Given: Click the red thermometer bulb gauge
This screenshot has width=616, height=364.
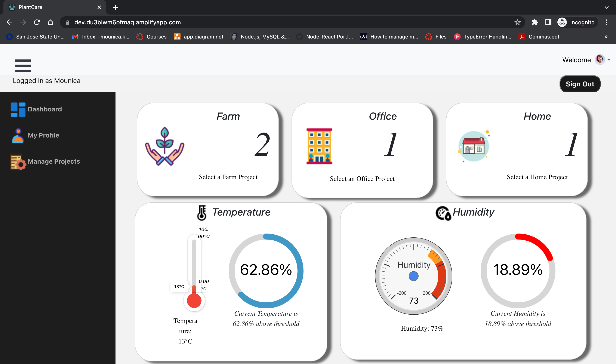Looking at the screenshot, I should 194,300.
